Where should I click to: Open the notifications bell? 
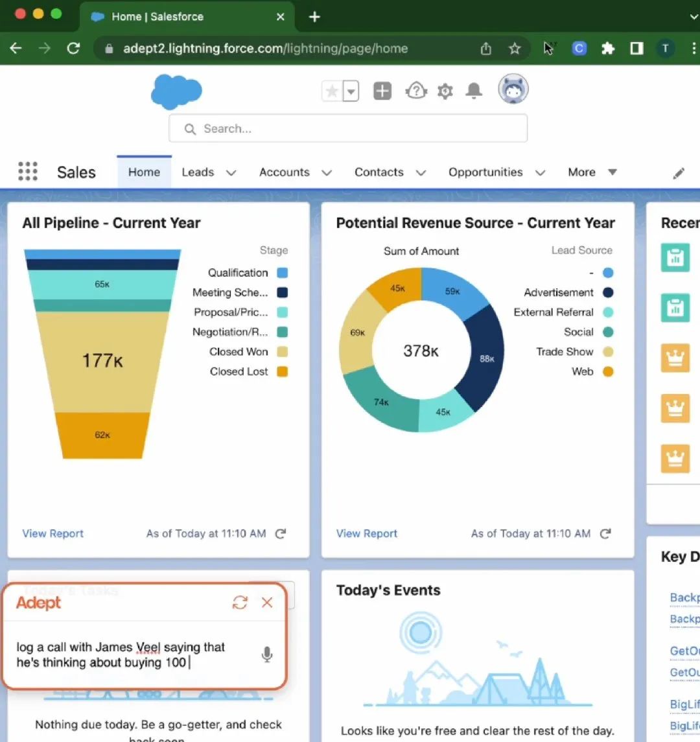click(x=474, y=91)
